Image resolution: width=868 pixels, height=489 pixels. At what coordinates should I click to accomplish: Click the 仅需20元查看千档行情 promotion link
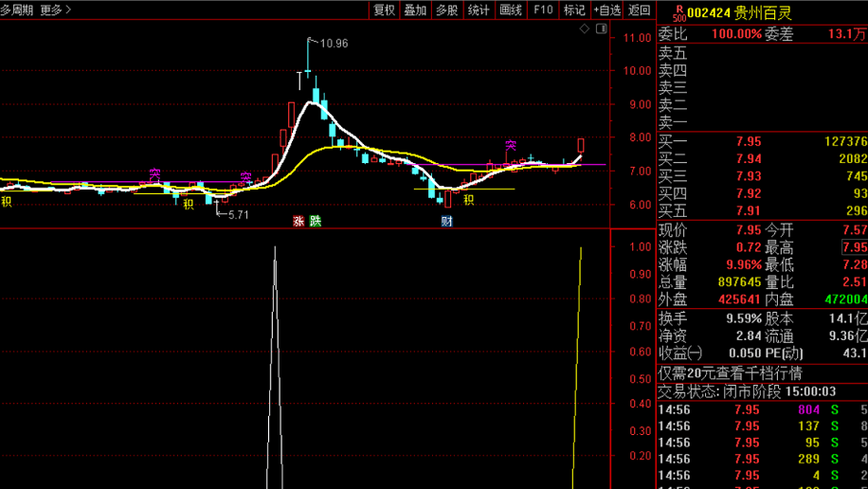point(731,373)
